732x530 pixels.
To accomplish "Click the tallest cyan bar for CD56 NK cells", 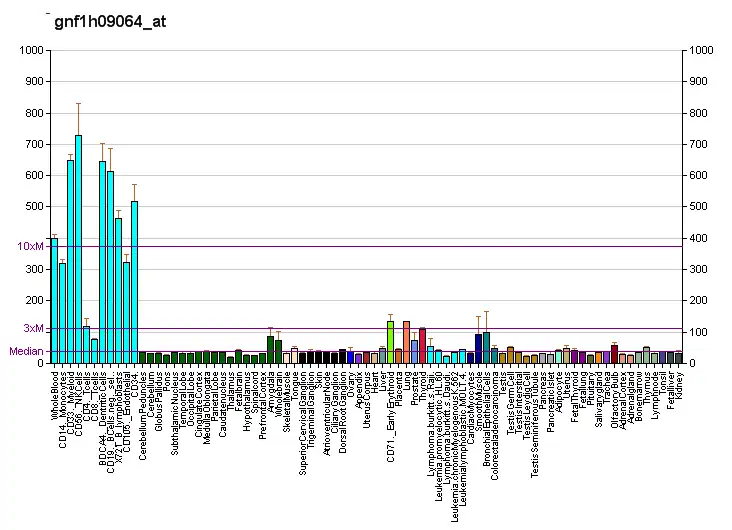I will (78, 250).
